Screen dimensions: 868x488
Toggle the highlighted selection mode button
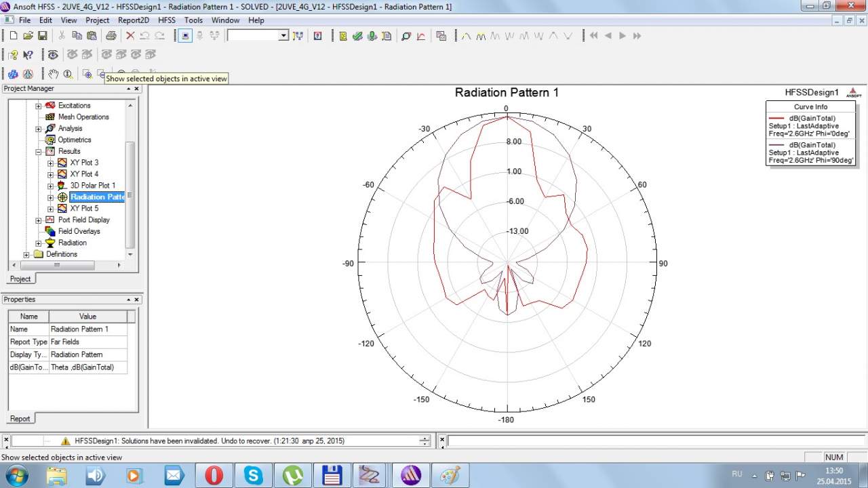[x=185, y=36]
